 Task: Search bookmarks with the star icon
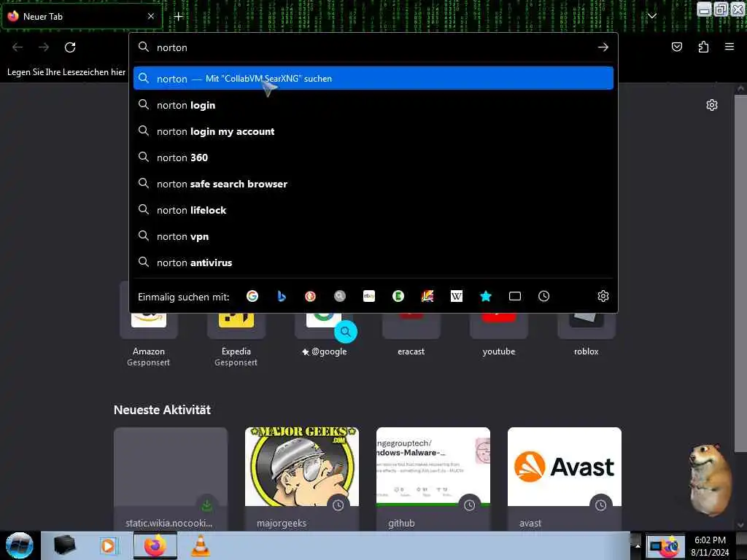tap(485, 296)
